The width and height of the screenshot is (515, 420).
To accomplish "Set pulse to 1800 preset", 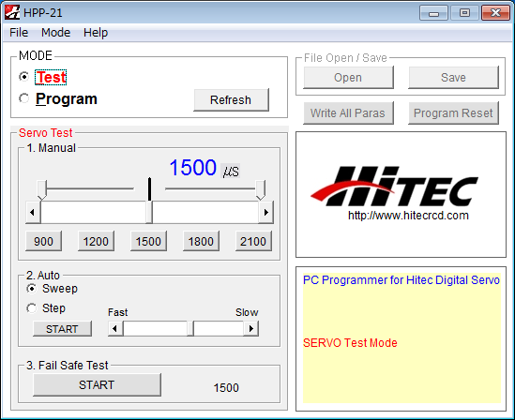I will [201, 241].
